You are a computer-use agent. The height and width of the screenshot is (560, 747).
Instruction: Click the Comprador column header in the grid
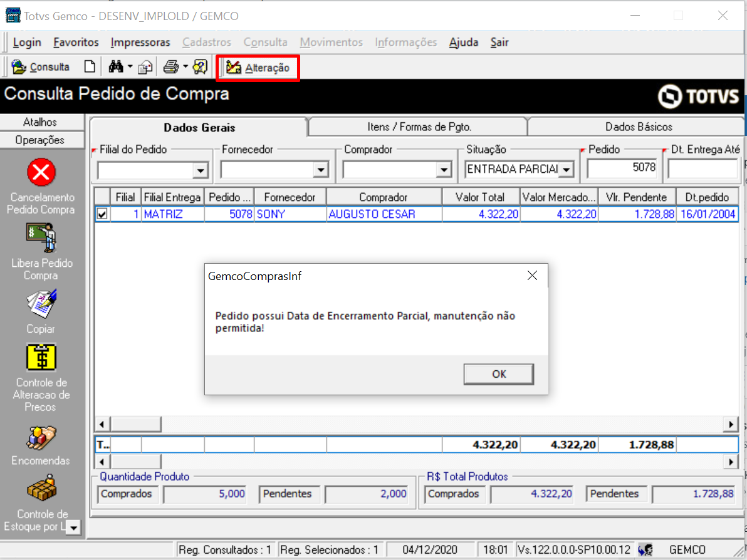384,197
